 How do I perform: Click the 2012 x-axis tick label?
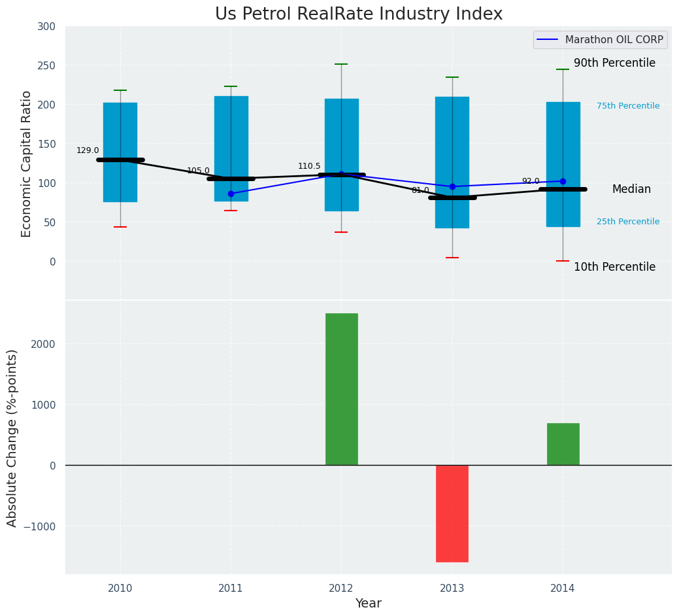click(341, 589)
